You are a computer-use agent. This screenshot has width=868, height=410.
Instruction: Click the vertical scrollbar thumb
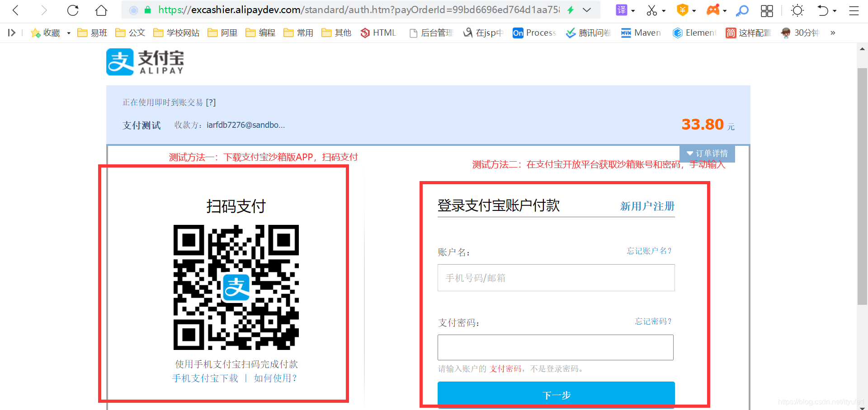[862, 186]
